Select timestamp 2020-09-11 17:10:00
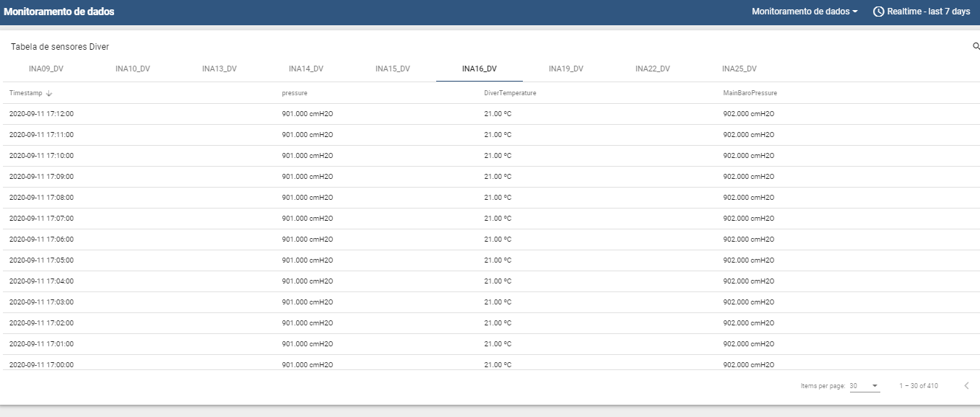The image size is (980, 417). point(41,156)
